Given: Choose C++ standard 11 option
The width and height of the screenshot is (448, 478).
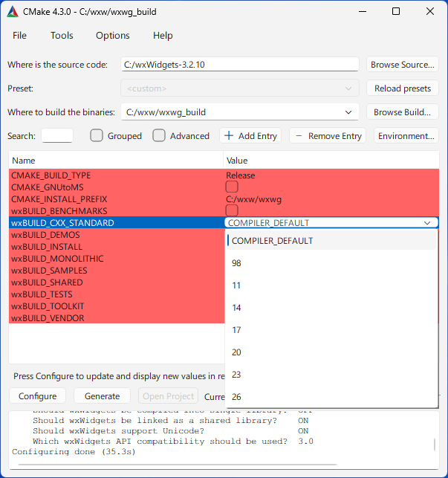Looking at the screenshot, I should 331,285.
